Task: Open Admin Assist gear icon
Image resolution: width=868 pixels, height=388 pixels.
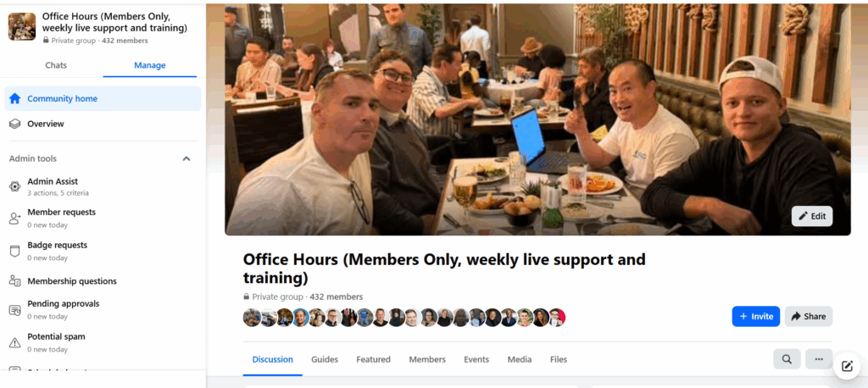Action: (15, 186)
